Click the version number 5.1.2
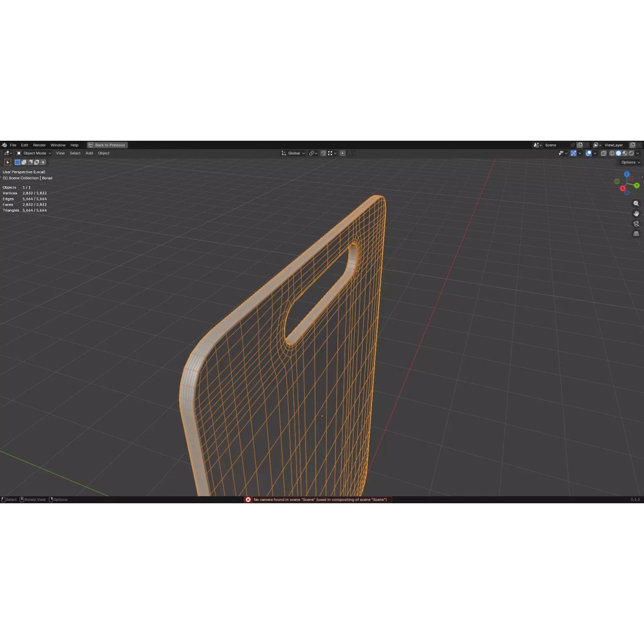The height and width of the screenshot is (644, 644). 635,500
